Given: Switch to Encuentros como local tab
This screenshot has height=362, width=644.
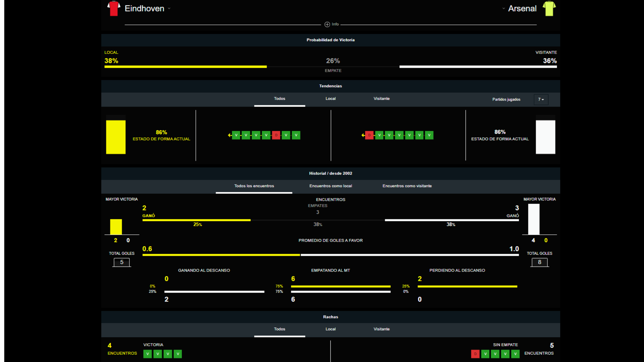Looking at the screenshot, I should click(x=330, y=186).
